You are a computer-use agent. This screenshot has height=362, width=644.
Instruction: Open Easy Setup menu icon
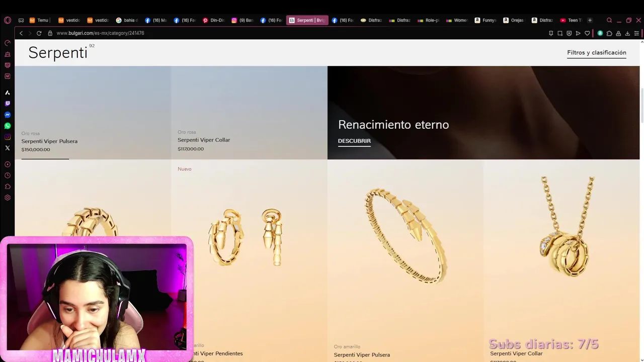pyautogui.click(x=636, y=33)
